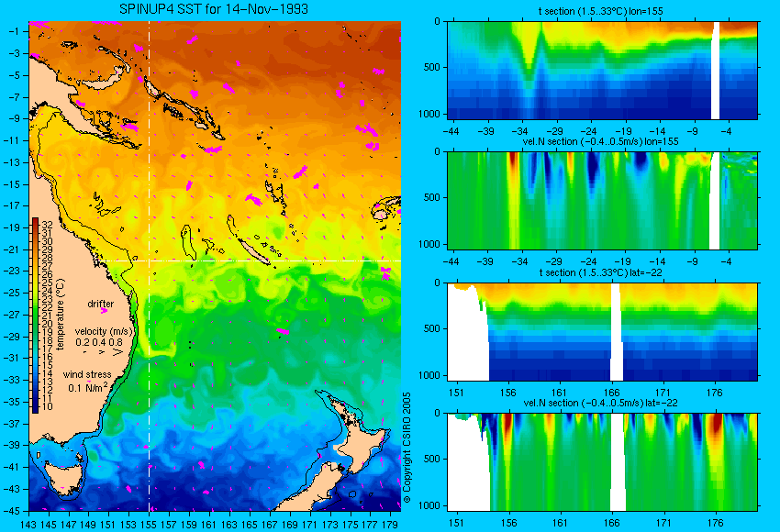Click the "wind stress" legend label
Image resolution: width=780 pixels, height=532 pixels.
(x=87, y=374)
